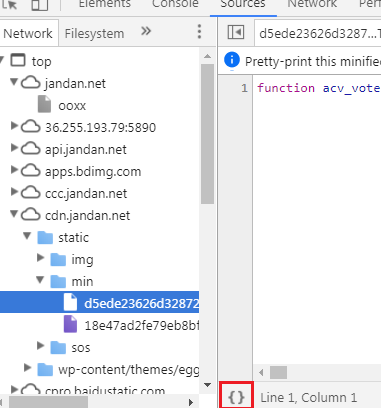Switch to the Elements panel tab

105,4
